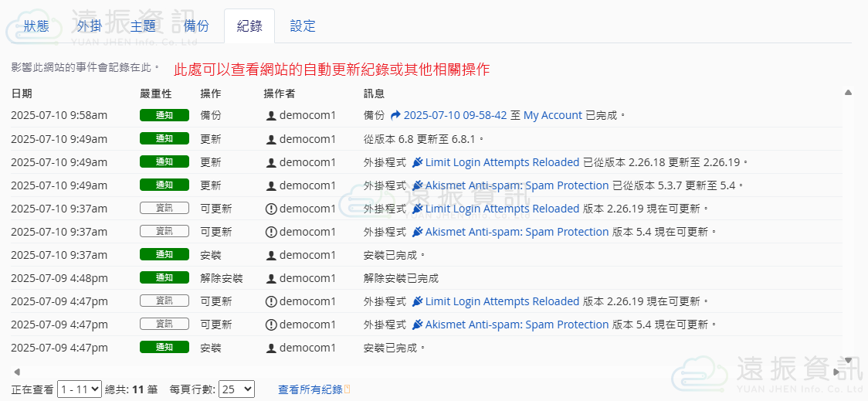The image size is (868, 401).
Task: Click scroll down arrow of log table
Action: pos(848,360)
